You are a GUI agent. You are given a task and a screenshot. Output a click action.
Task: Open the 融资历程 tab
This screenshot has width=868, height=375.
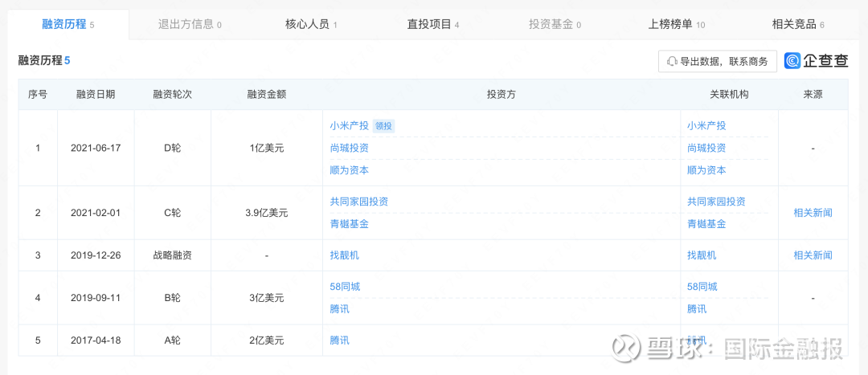pyautogui.click(x=68, y=24)
